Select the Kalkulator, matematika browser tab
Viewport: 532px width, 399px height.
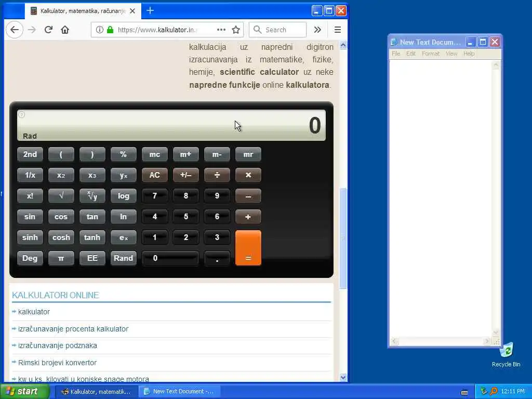click(x=83, y=11)
